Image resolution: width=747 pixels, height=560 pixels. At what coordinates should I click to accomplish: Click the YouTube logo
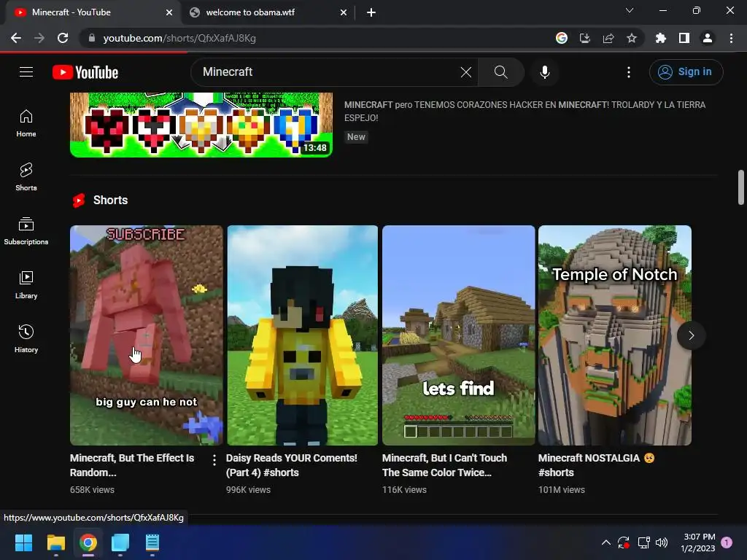click(x=85, y=72)
